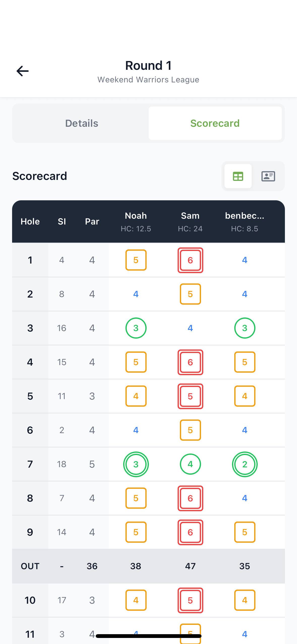Toggle scorecard display to table layout
The image size is (297, 644).
pyautogui.click(x=238, y=176)
